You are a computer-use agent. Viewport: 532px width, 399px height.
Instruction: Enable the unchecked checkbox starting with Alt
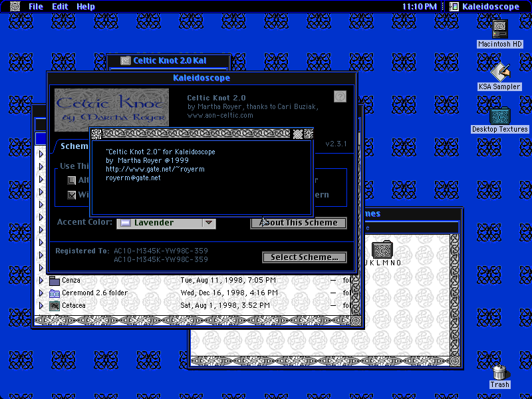click(72, 180)
